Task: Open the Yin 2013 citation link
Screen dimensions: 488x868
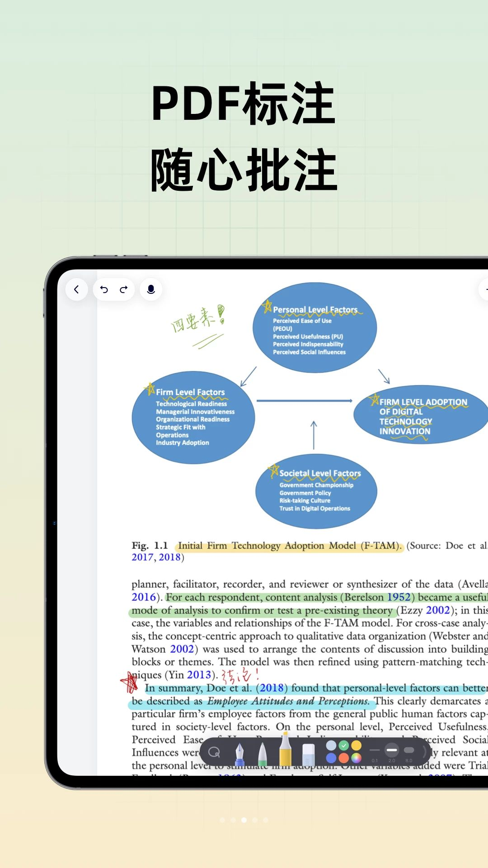Action: click(199, 675)
